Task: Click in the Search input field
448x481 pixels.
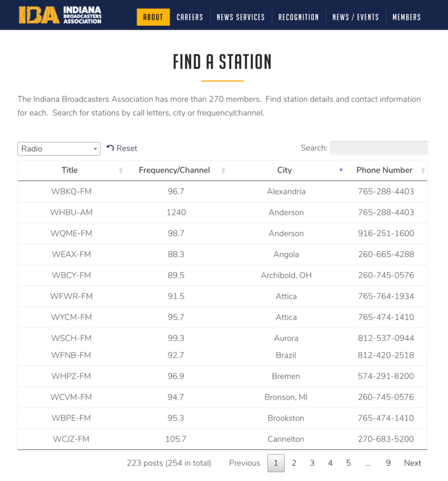Action: pos(379,148)
